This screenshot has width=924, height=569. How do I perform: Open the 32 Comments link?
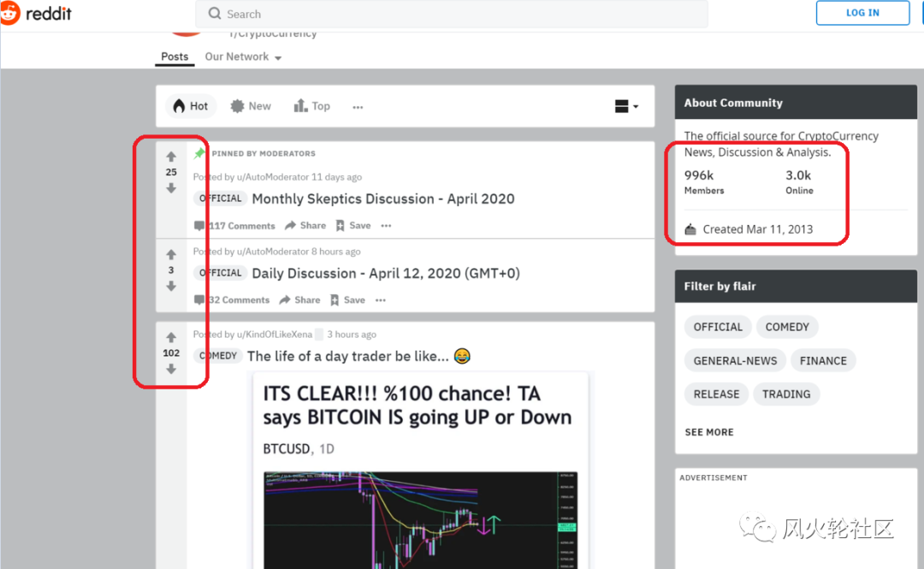point(232,300)
